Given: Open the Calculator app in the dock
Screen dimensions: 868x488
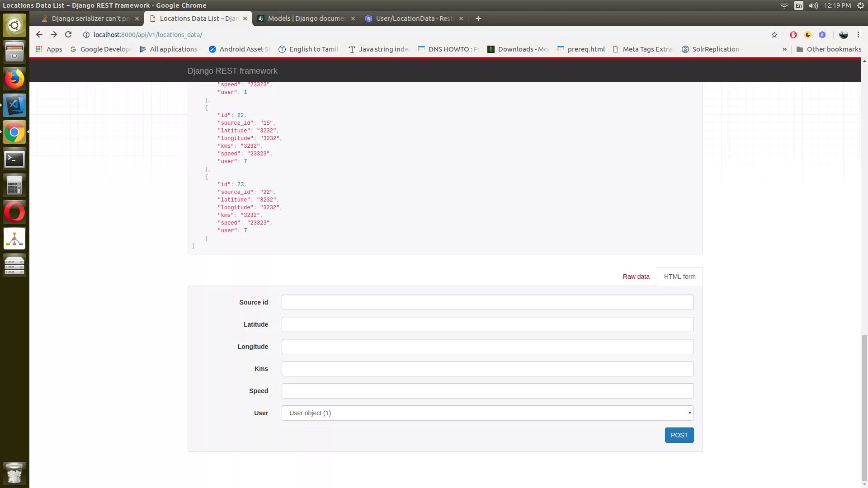Looking at the screenshot, I should [14, 185].
